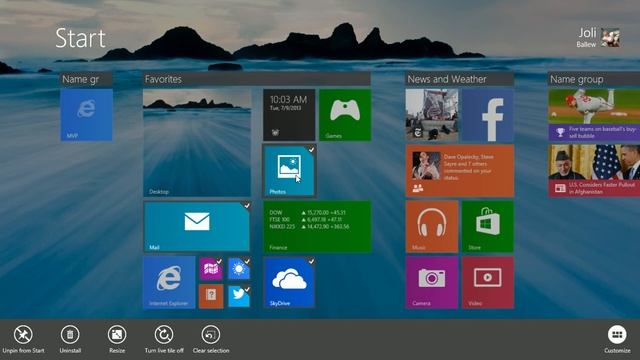Deselect the checked Mail tile
640x360 pixels.
[197, 227]
